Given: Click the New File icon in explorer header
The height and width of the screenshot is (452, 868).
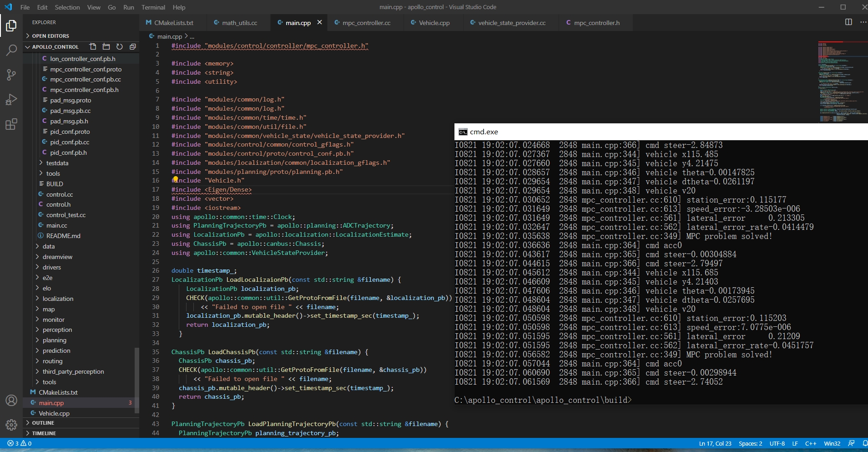Looking at the screenshot, I should (93, 46).
